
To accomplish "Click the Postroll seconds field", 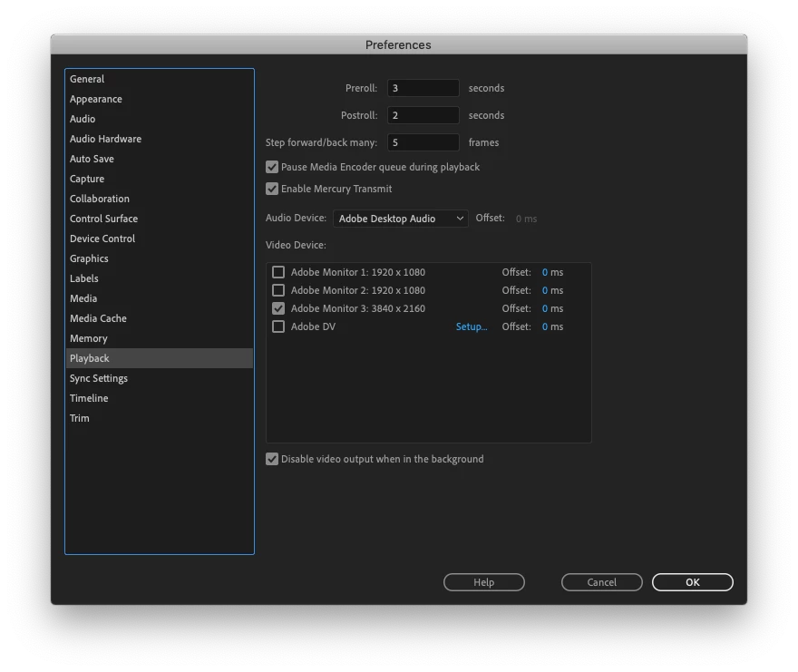I will [x=423, y=115].
